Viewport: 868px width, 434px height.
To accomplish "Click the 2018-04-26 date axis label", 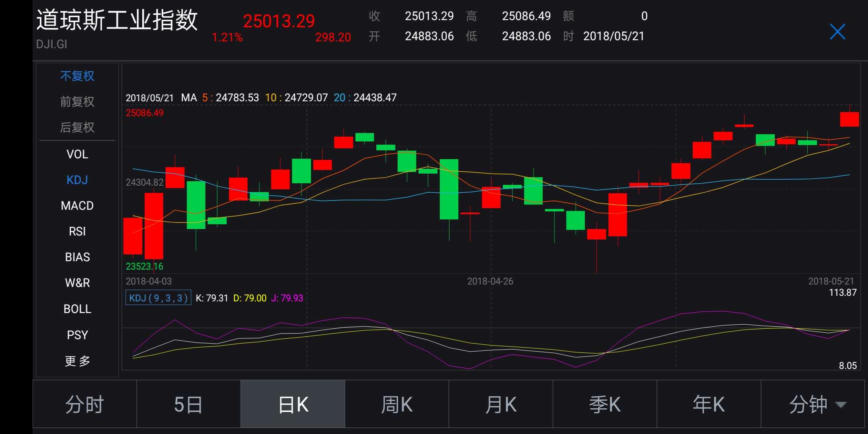I will (x=490, y=281).
